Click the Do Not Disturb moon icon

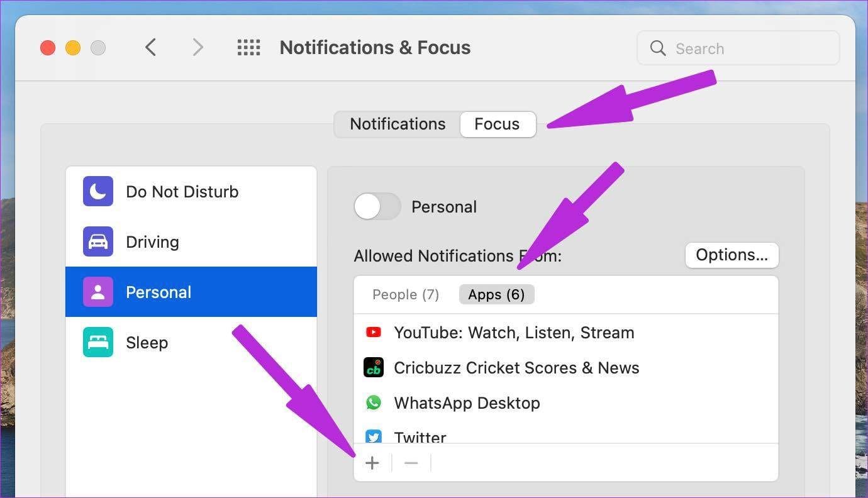point(98,191)
